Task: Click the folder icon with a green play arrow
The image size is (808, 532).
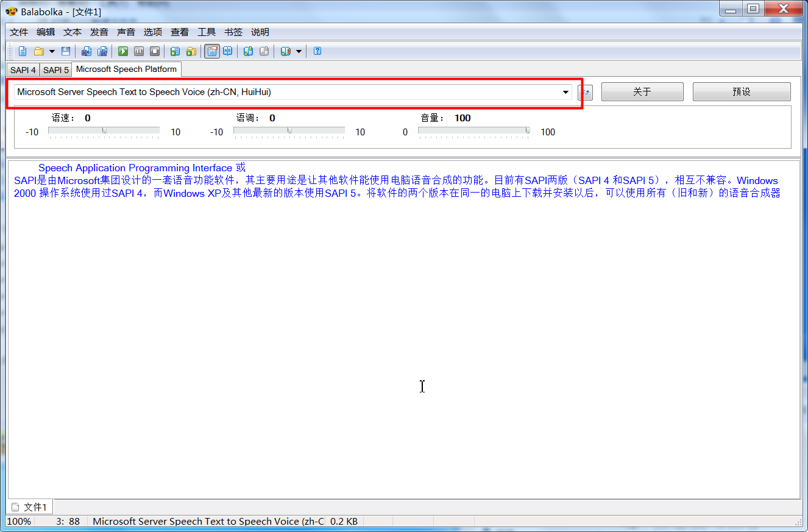Action: [191, 51]
